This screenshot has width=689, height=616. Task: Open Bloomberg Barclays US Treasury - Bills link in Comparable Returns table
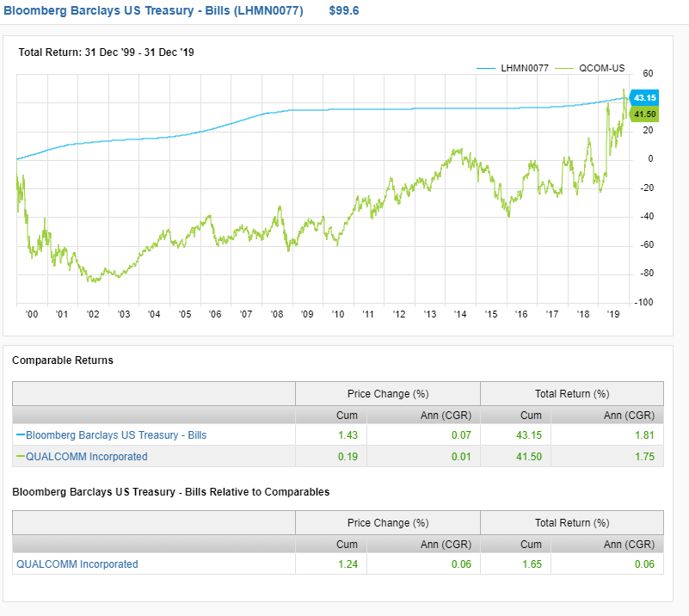116,435
